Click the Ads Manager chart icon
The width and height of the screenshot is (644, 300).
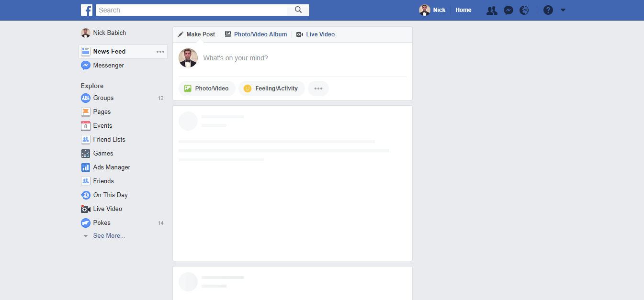pos(86,167)
